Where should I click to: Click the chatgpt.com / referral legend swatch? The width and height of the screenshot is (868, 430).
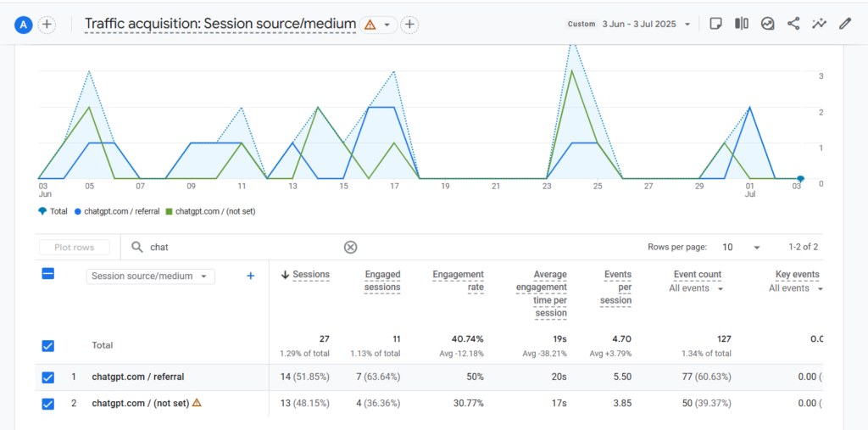pyautogui.click(x=78, y=211)
